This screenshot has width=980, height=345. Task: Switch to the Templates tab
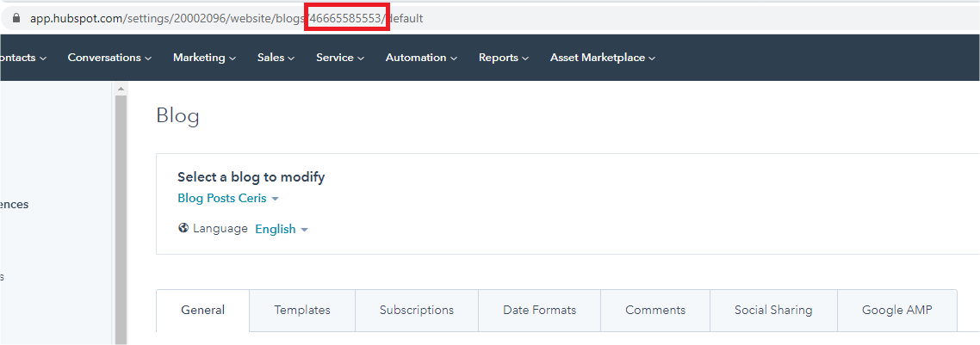(302, 311)
